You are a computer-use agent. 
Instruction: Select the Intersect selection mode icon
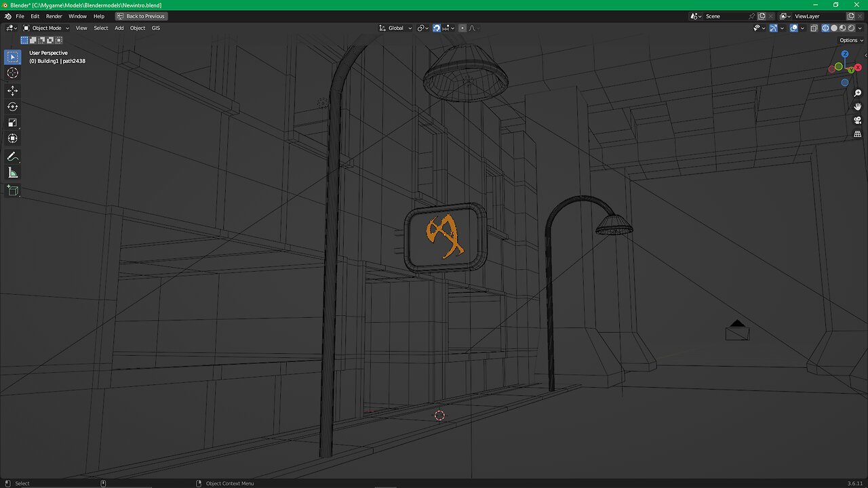pos(58,40)
